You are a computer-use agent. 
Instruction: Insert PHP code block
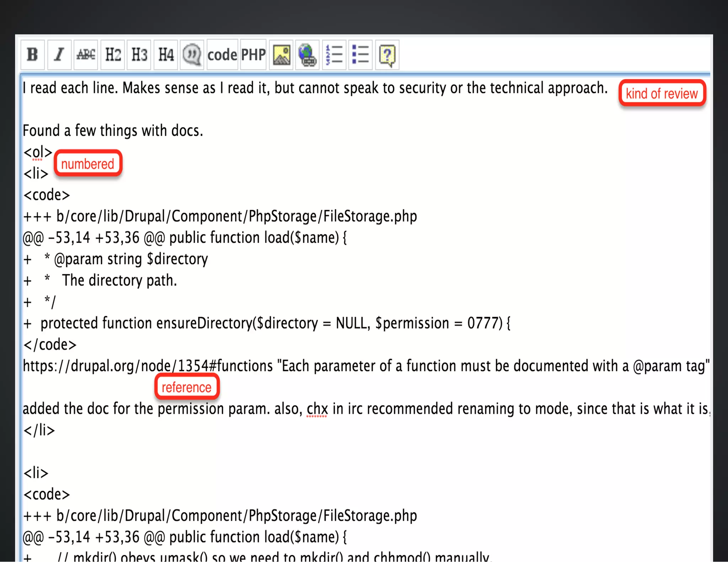[x=253, y=55]
